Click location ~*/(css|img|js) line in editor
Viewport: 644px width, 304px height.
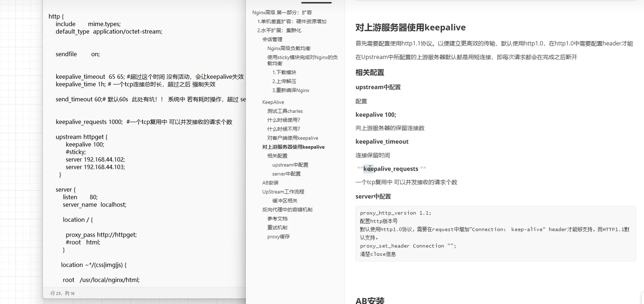click(94, 265)
